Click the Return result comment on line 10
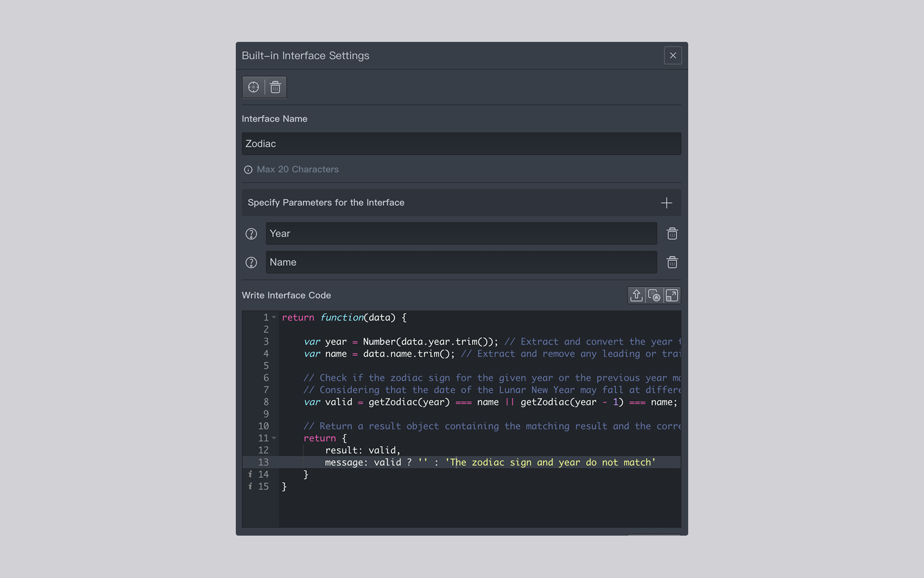 [x=492, y=426]
